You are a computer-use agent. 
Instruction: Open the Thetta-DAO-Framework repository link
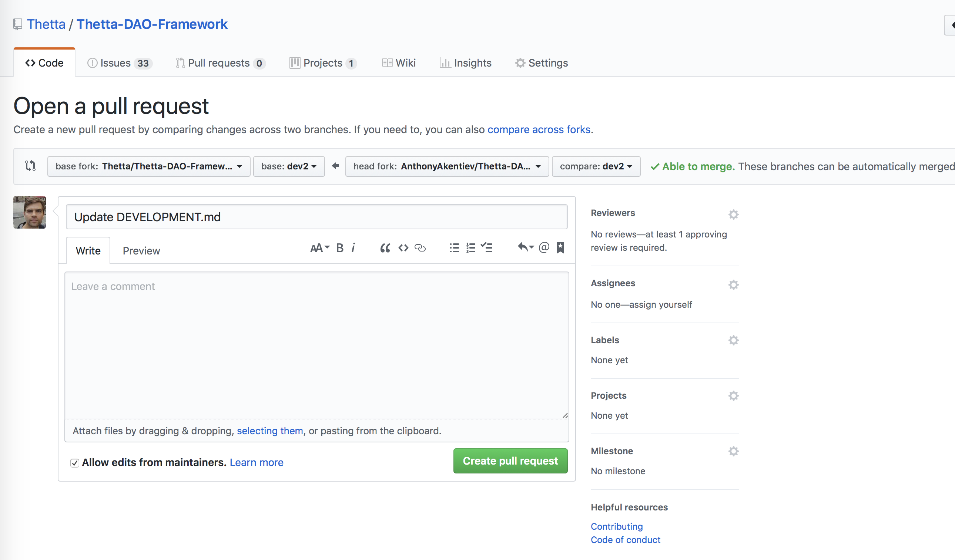pyautogui.click(x=152, y=24)
